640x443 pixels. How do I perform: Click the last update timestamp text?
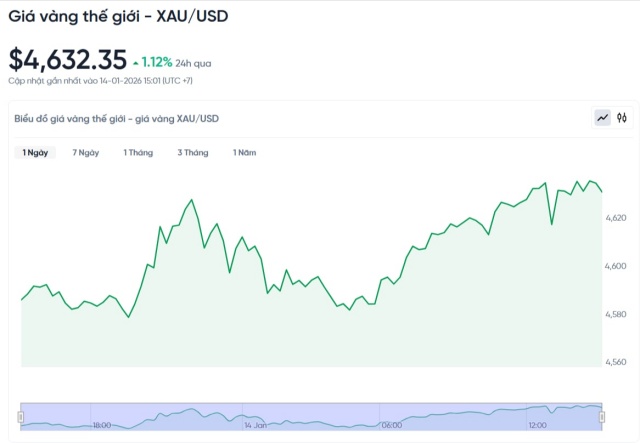(98, 80)
